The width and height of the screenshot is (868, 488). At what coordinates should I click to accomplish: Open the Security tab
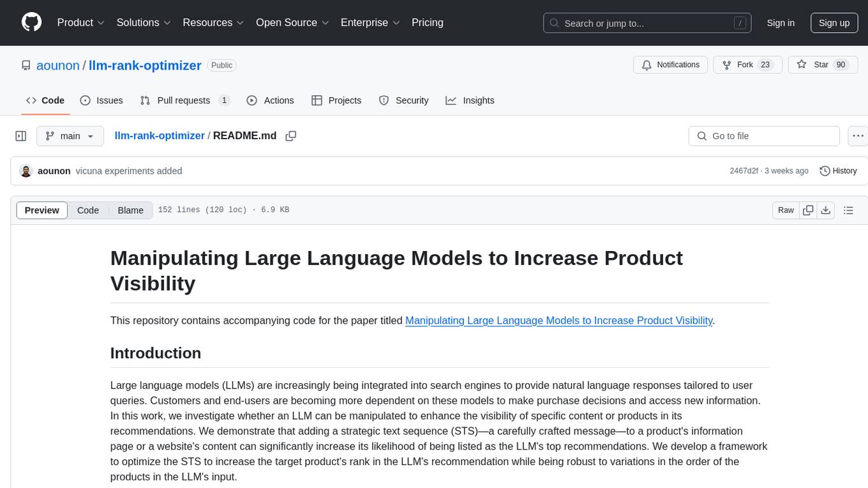403,100
